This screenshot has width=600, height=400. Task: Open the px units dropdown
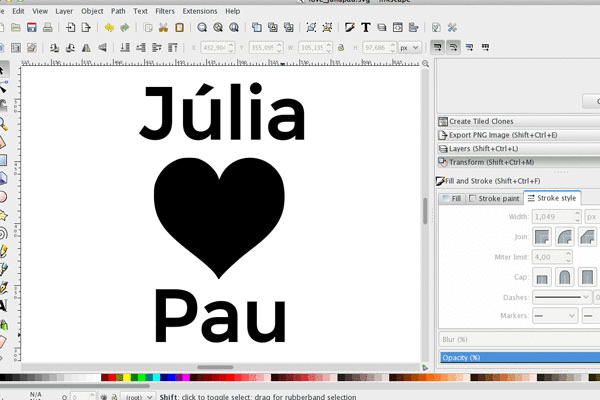(410, 48)
